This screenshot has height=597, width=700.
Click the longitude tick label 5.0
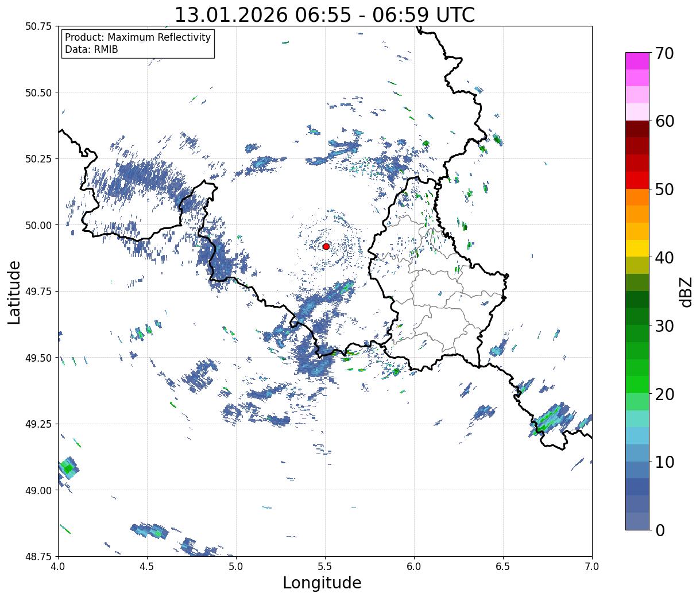pos(236,567)
